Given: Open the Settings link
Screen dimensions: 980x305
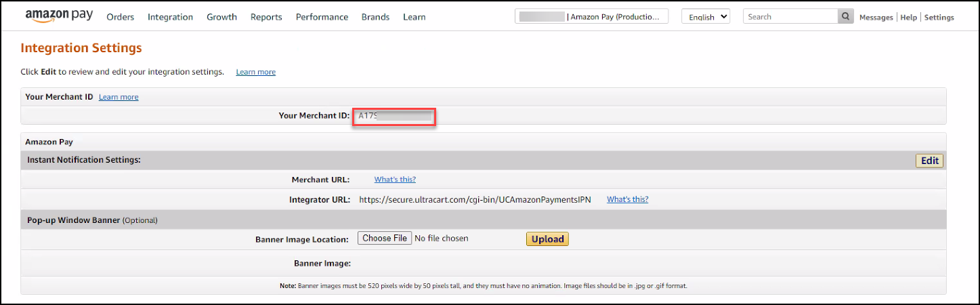Looking at the screenshot, I should [x=939, y=18].
